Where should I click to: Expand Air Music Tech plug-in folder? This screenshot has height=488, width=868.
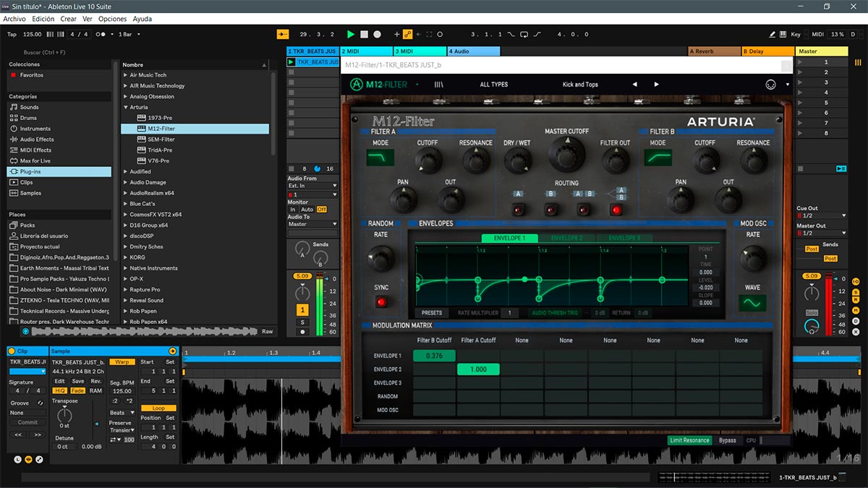coord(126,75)
